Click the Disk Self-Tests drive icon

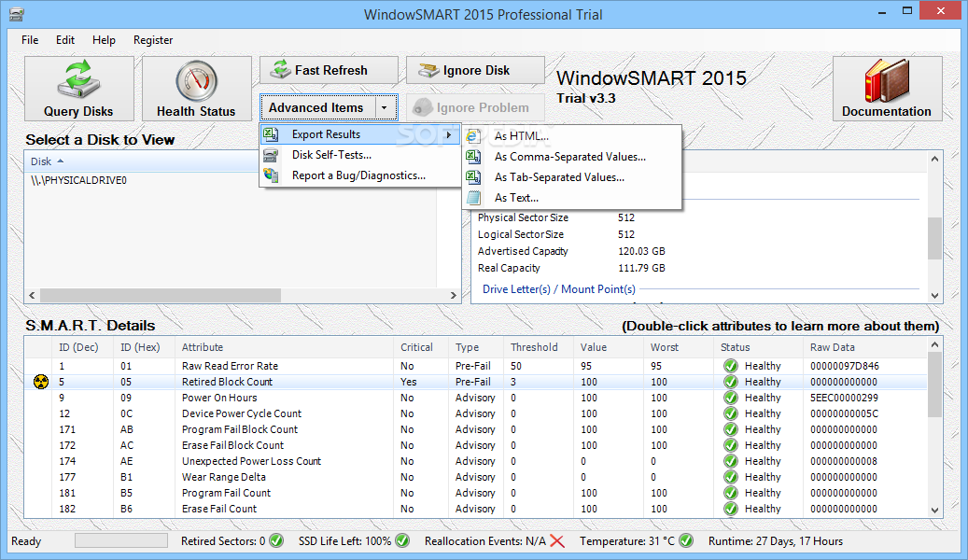pyautogui.click(x=271, y=155)
